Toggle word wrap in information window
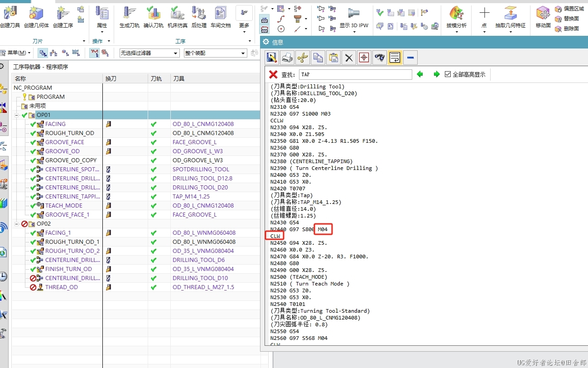This screenshot has width=588, height=368. click(395, 58)
